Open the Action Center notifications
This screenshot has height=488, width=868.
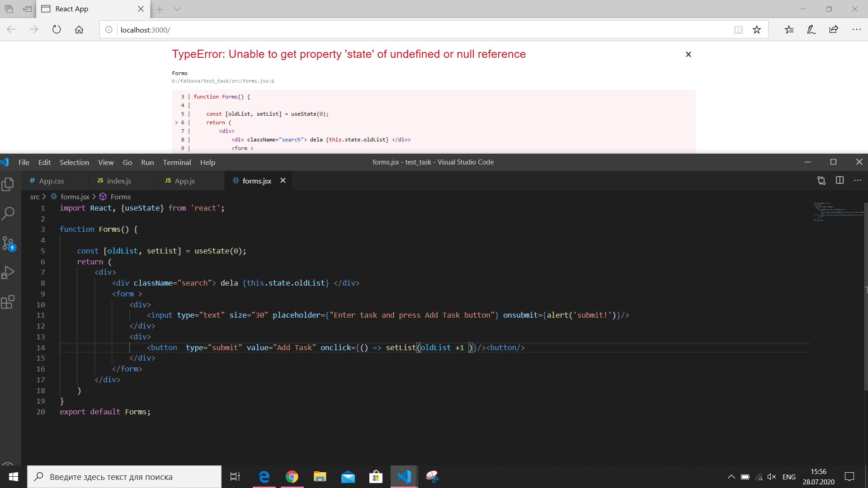point(850,477)
